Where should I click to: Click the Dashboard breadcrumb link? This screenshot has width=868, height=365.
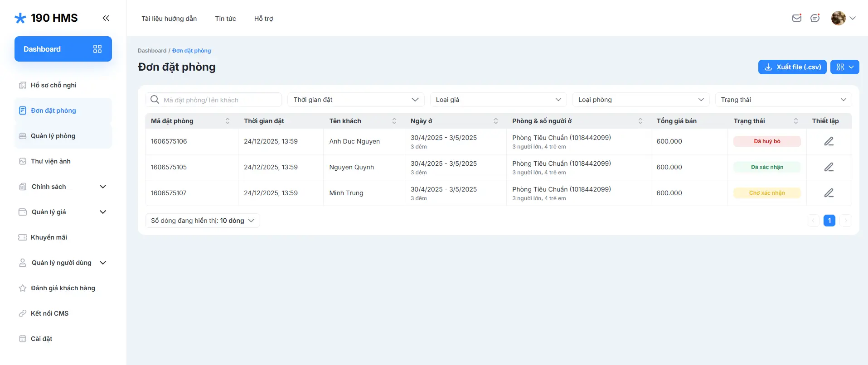click(x=152, y=51)
